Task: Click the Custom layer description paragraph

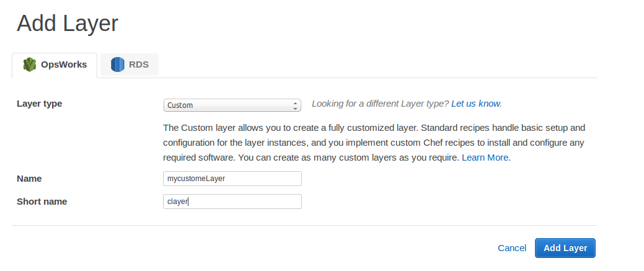Action: coord(374,143)
